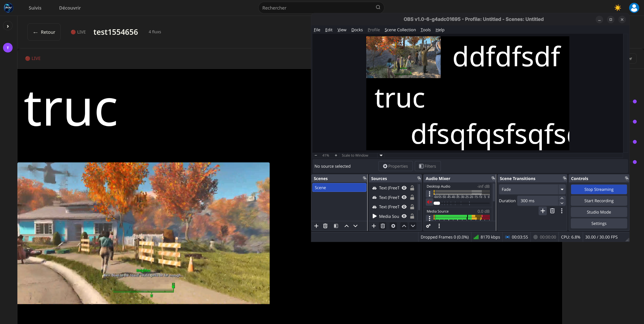Click the FOV logo in the website header
The height and width of the screenshot is (324, 644).
click(x=8, y=8)
